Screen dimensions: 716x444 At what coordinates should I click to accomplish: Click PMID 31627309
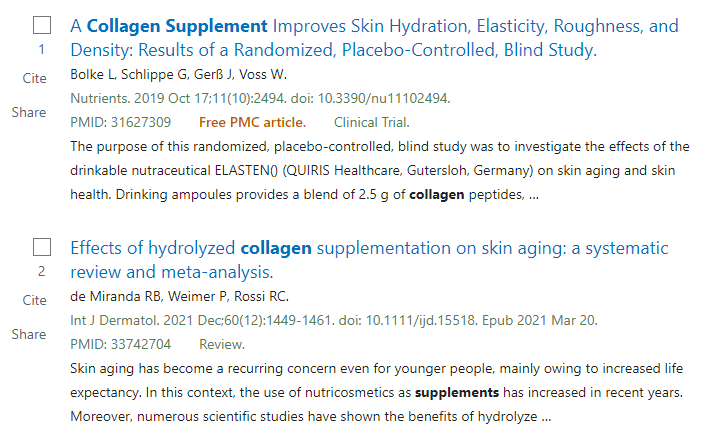121,122
